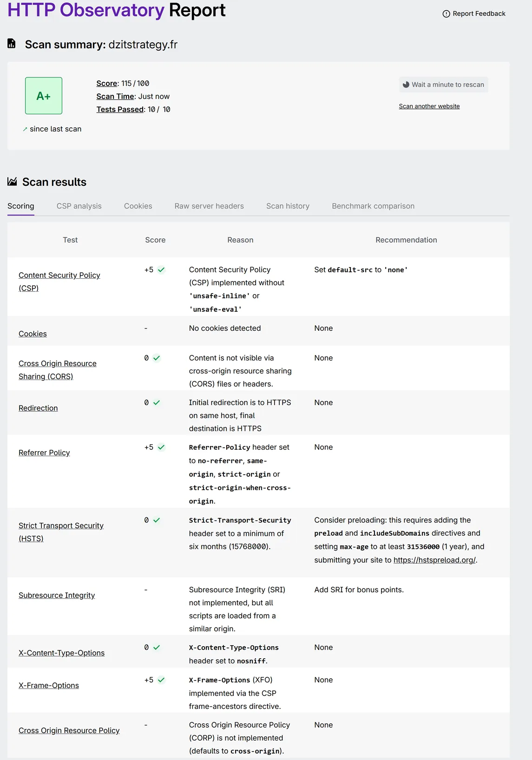Click the green checkmark in X-Frame-Options row

(161, 680)
